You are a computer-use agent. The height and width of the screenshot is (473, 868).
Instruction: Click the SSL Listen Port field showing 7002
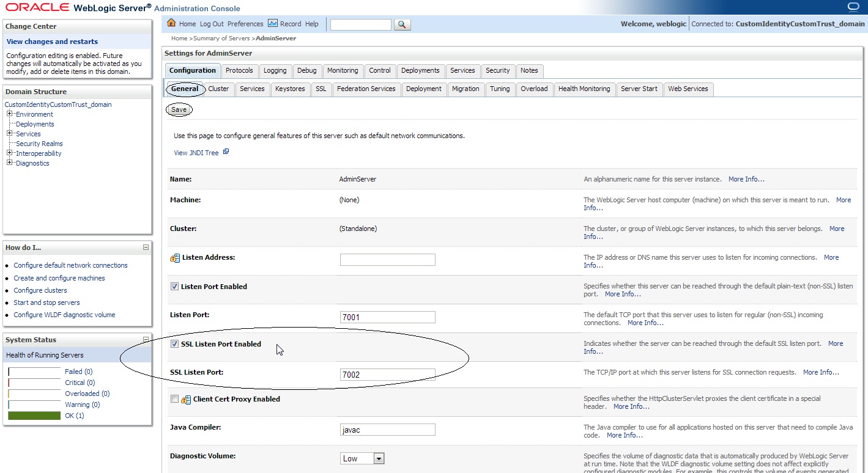click(388, 375)
